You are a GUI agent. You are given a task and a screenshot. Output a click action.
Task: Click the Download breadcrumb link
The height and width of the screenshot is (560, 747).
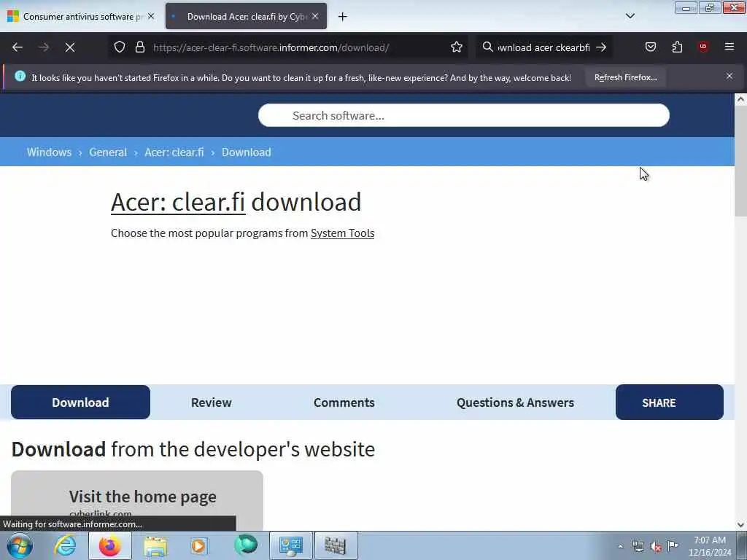click(247, 152)
